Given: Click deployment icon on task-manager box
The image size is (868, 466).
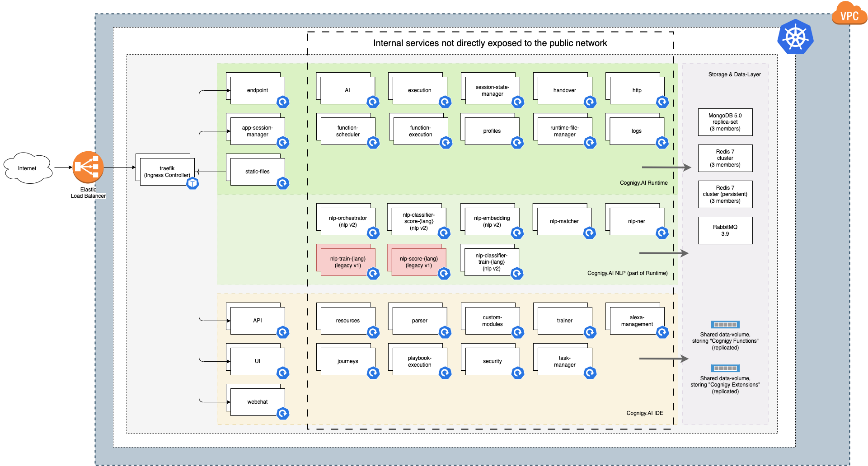Looking at the screenshot, I should pyautogui.click(x=590, y=373).
